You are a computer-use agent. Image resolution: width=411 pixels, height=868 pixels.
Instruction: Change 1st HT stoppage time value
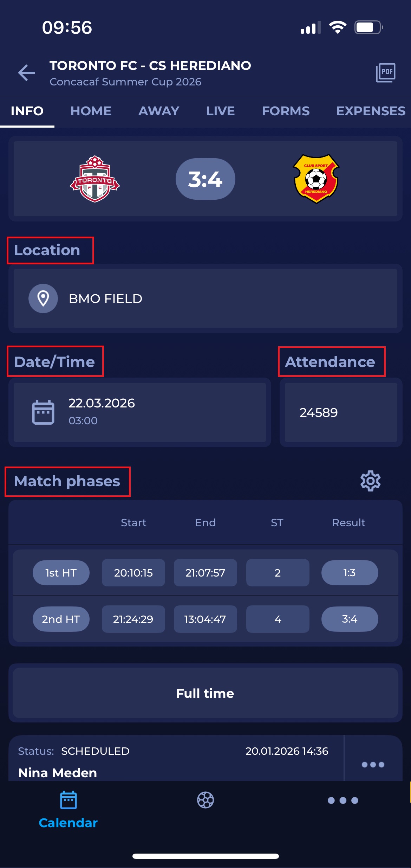278,573
